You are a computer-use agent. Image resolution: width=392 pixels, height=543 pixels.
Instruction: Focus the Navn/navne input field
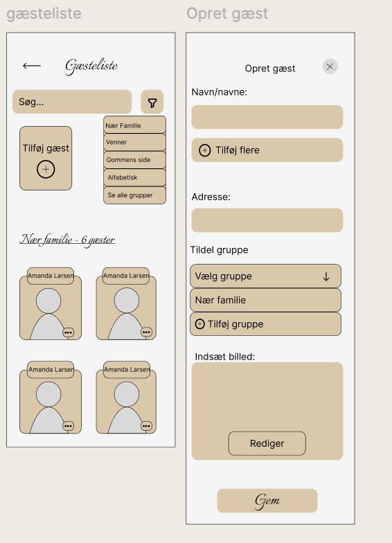click(x=267, y=117)
